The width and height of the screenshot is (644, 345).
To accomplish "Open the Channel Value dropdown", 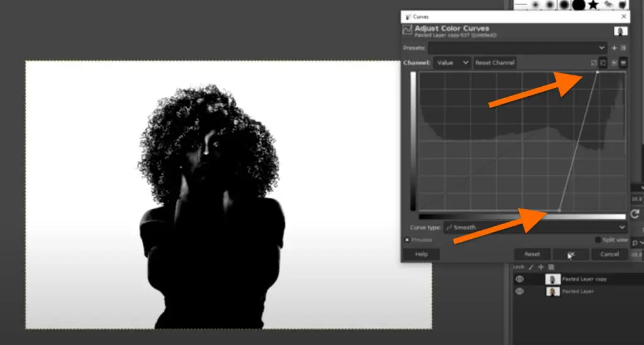I will pyautogui.click(x=452, y=63).
